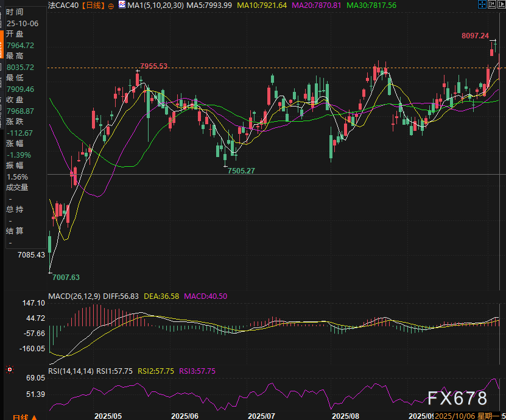Select the magenta MA20:7870.81 legend

point(316,5)
